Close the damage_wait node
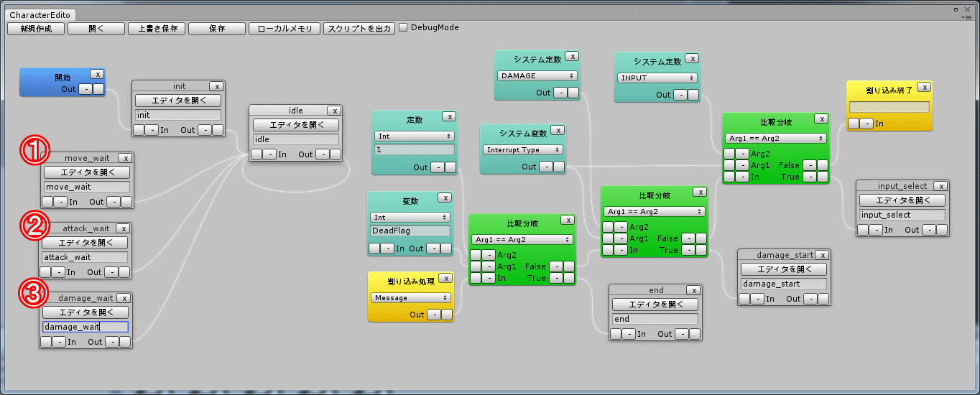 [x=124, y=298]
